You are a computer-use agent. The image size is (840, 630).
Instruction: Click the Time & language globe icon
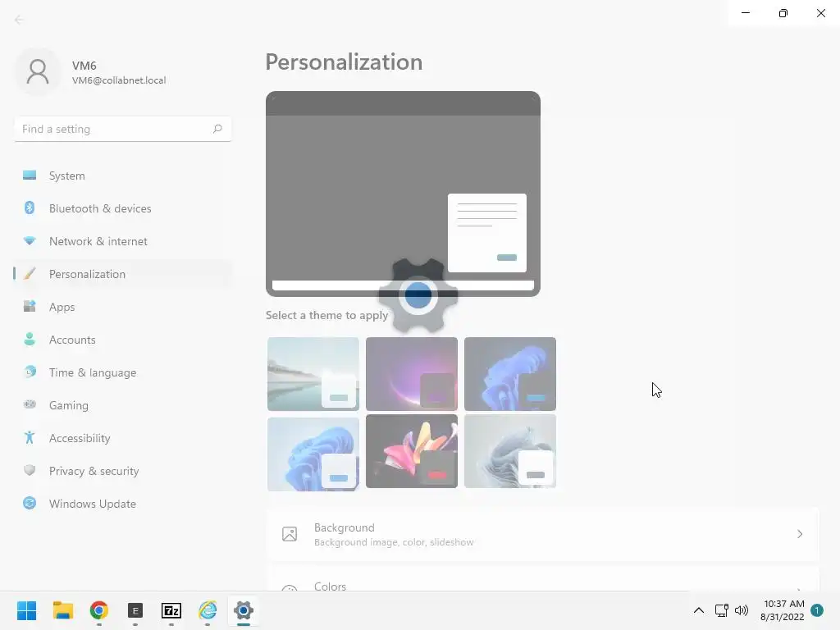30,372
